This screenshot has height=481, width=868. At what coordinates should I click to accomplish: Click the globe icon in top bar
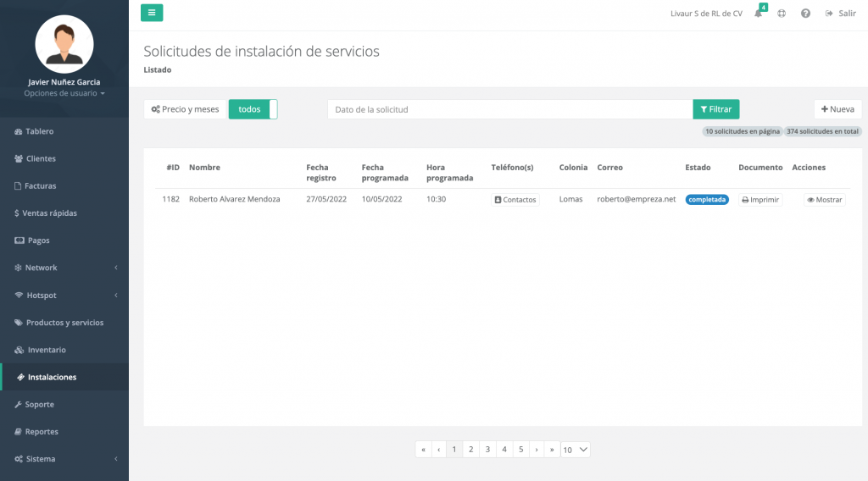click(782, 14)
